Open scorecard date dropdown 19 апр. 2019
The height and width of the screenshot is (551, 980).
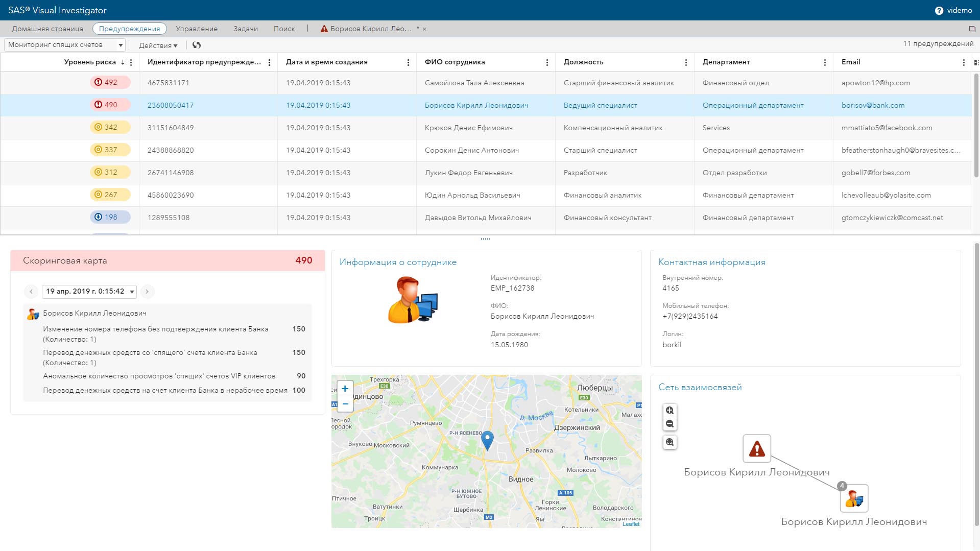pyautogui.click(x=89, y=292)
